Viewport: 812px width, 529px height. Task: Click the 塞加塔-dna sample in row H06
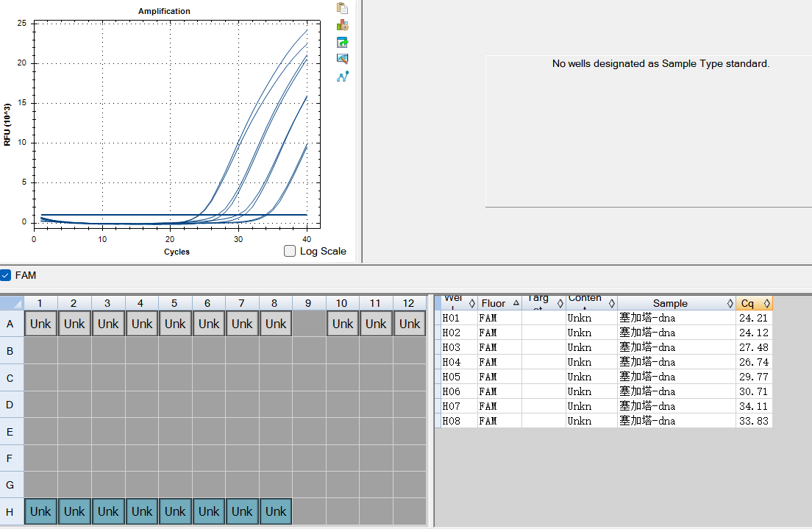pyautogui.click(x=677, y=391)
